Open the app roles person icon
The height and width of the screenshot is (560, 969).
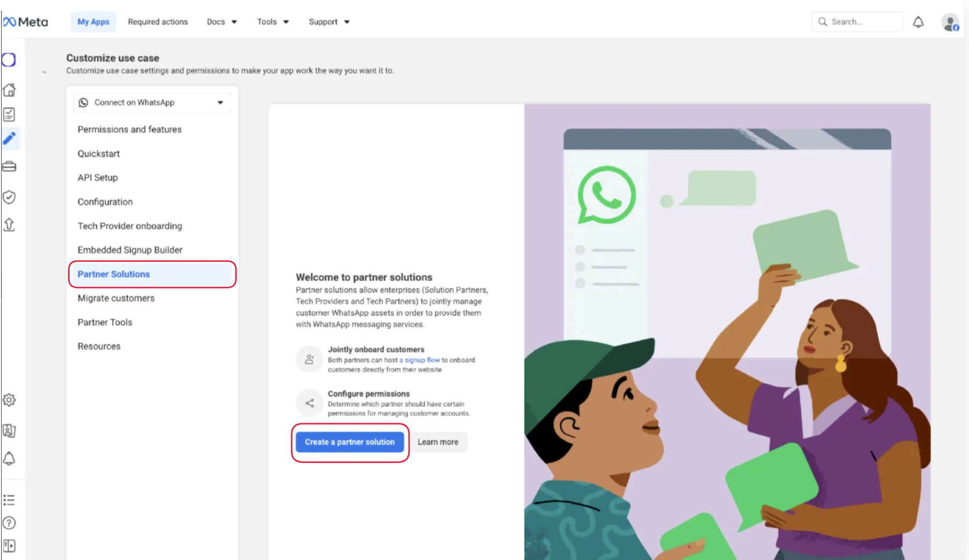[9, 430]
